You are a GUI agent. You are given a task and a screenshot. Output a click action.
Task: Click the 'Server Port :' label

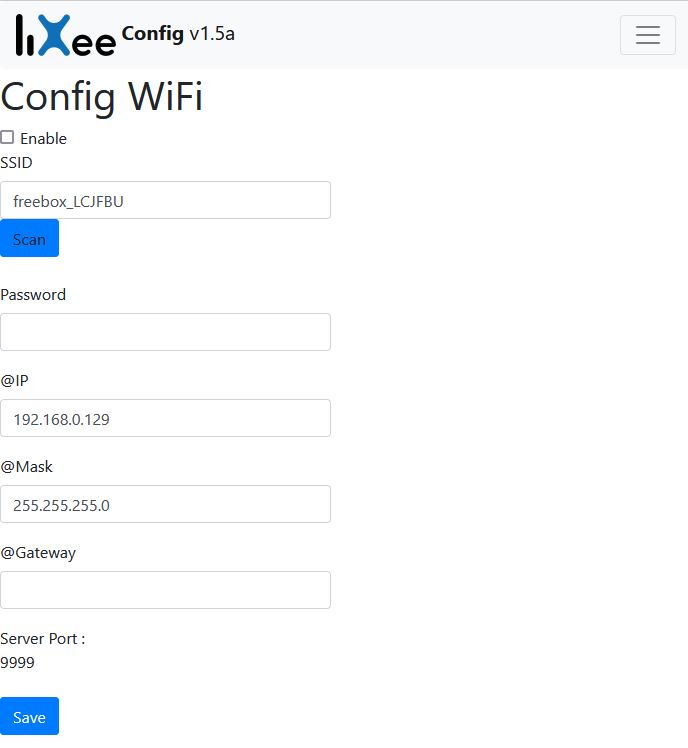(x=43, y=639)
